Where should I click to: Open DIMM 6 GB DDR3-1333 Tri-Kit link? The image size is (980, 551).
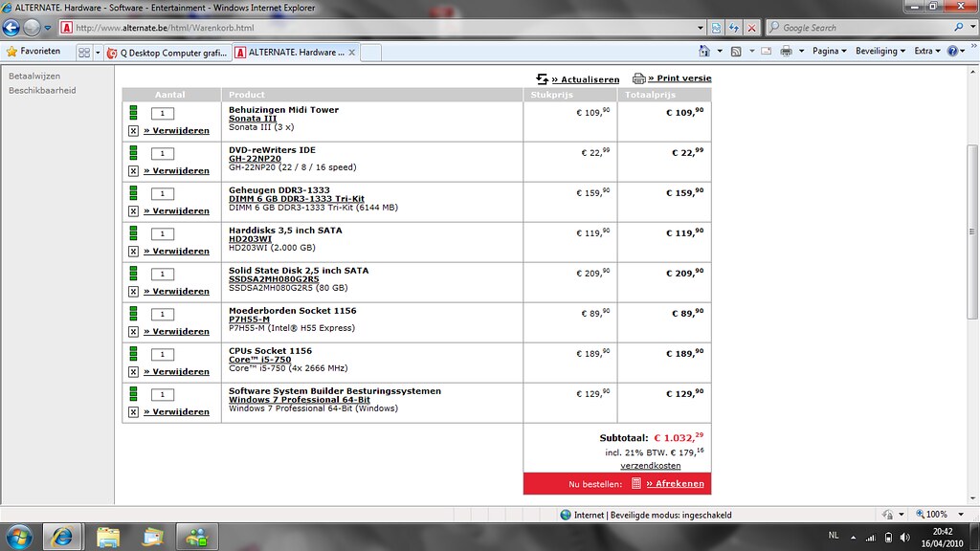coord(297,199)
